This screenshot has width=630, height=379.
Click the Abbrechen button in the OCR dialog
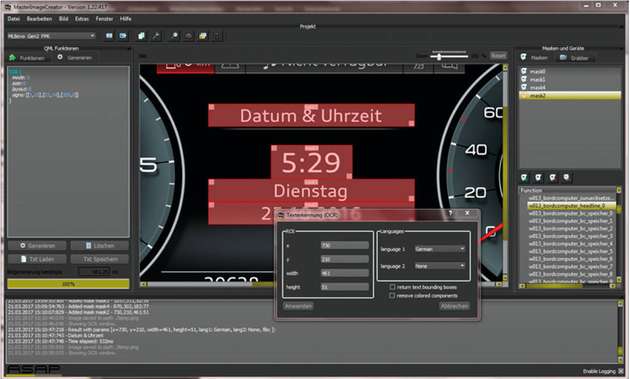[454, 306]
